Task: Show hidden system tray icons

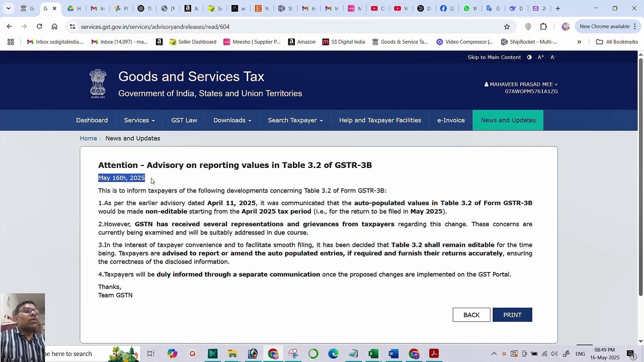Action: (494, 354)
